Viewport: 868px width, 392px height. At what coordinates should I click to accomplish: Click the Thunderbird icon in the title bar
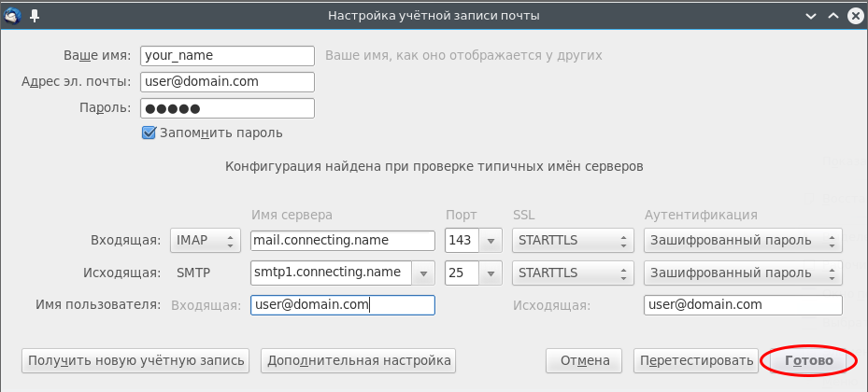point(13,16)
